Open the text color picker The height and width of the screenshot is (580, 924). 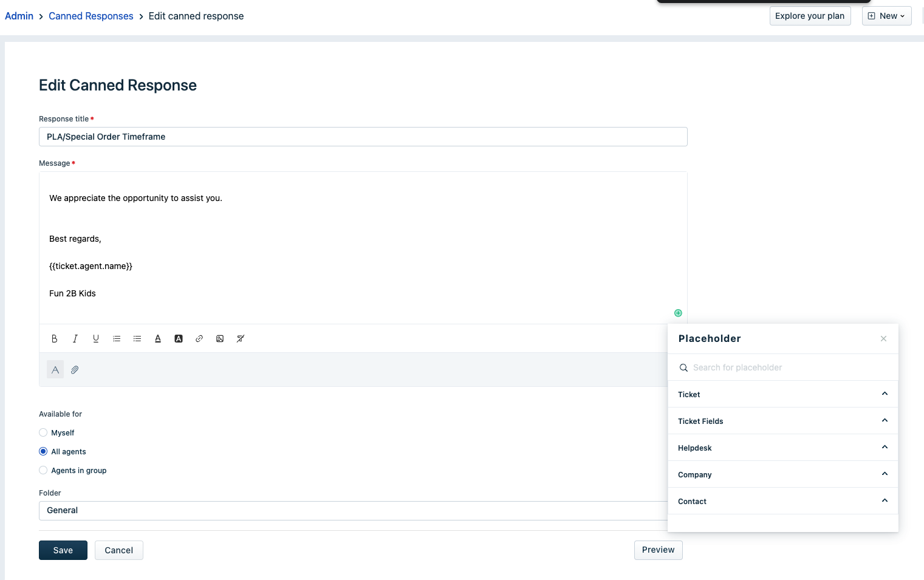pyautogui.click(x=158, y=339)
